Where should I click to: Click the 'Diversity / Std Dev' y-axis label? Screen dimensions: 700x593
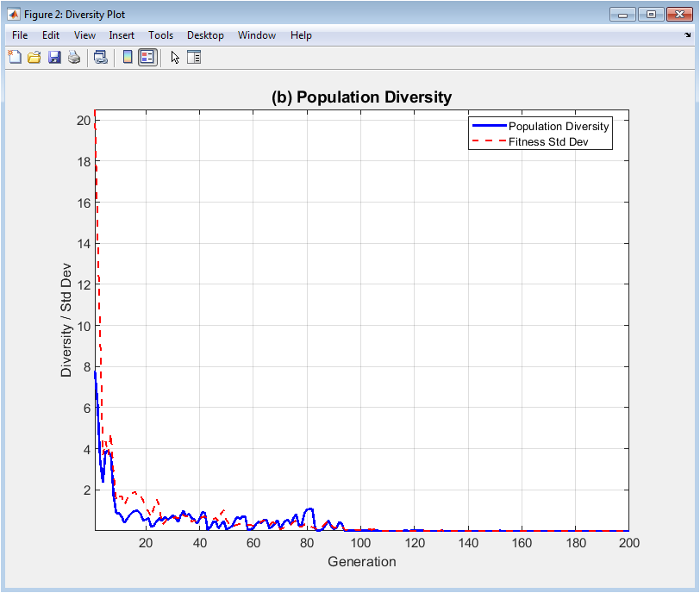point(66,320)
